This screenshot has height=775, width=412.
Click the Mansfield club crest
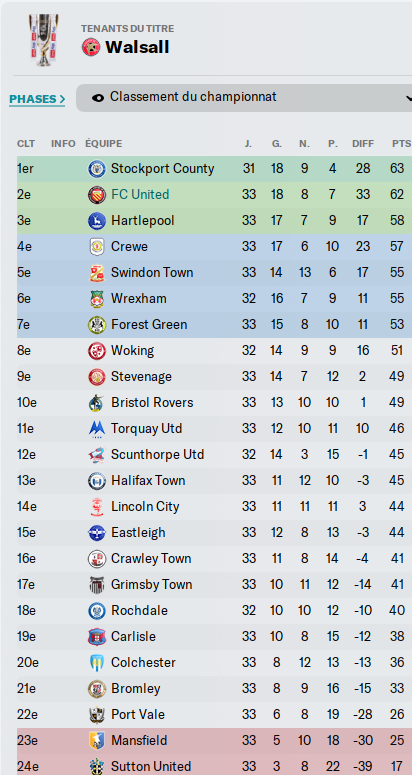coord(97,740)
